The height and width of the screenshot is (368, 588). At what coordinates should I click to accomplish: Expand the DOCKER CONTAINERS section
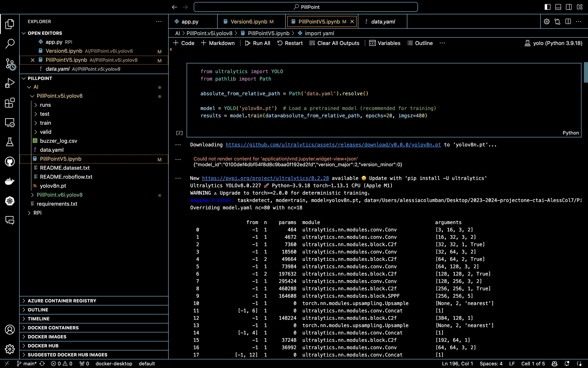point(53,328)
